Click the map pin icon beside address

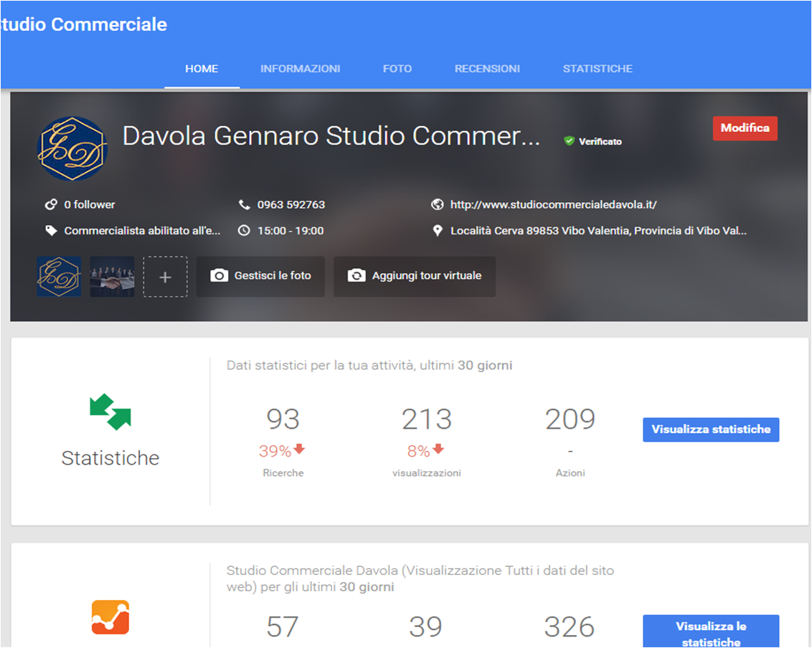tap(438, 230)
